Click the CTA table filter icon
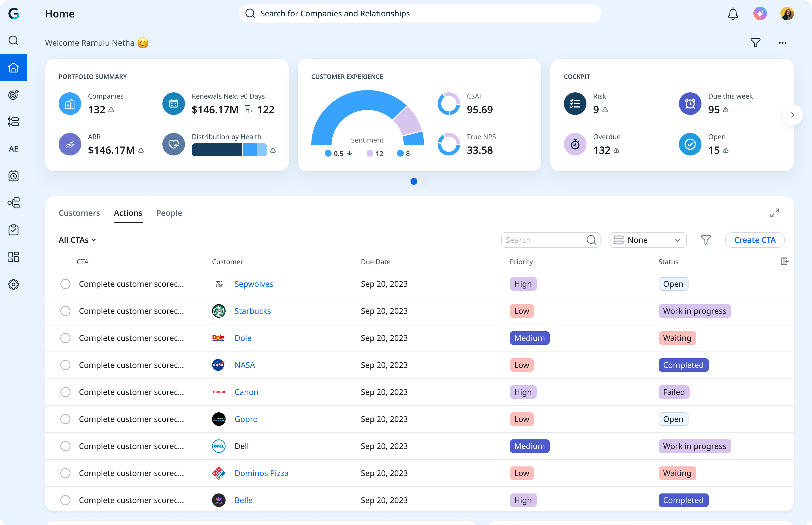Image resolution: width=812 pixels, height=525 pixels. [705, 240]
